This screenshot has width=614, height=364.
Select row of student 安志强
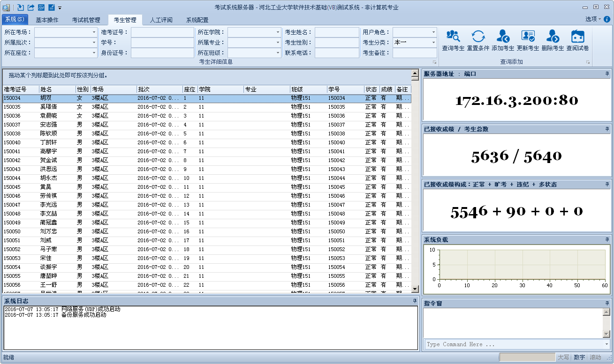tap(207, 125)
